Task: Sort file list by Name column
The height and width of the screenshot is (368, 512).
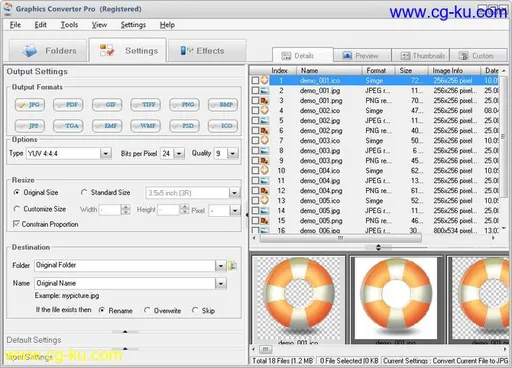Action: point(329,71)
